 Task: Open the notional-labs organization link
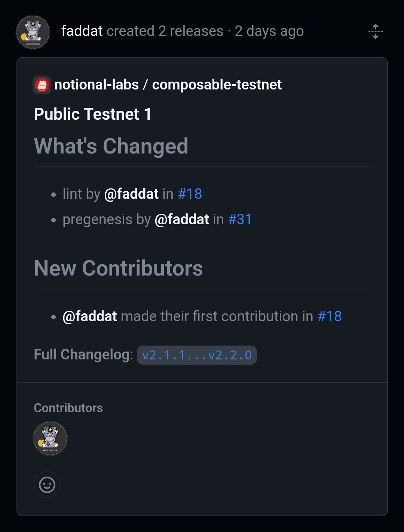point(97,85)
